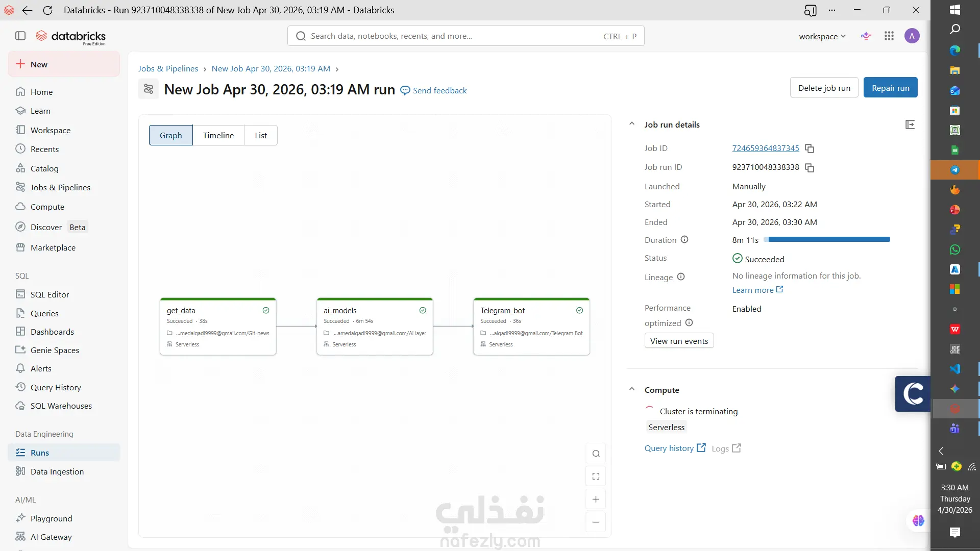
Task: Open SQL Warehouses in the sidebar
Action: [x=64, y=406]
